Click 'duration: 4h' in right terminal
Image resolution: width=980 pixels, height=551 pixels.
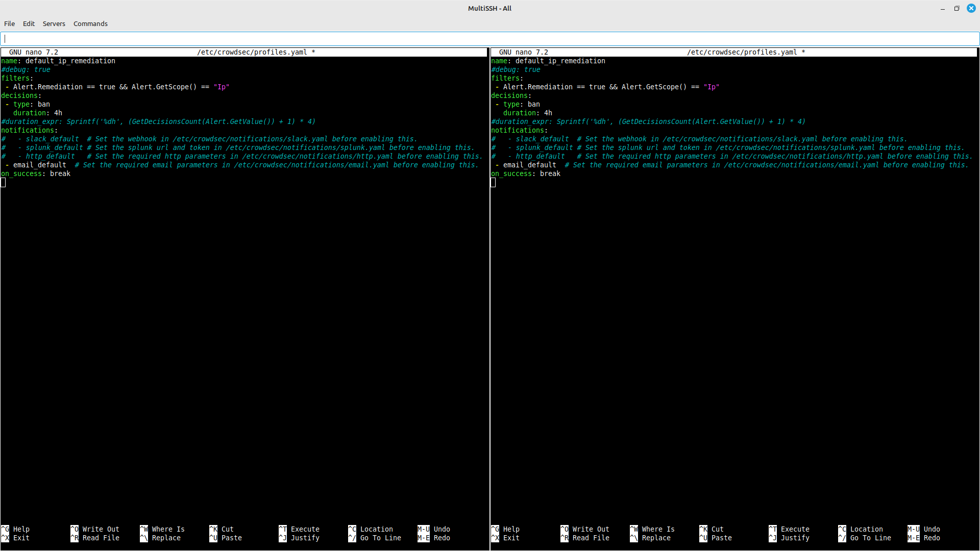click(x=528, y=113)
